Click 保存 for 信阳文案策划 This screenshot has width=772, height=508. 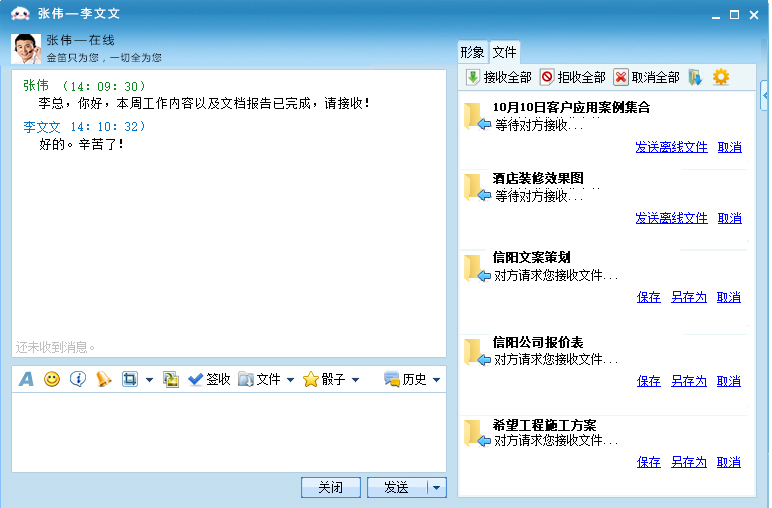(648, 297)
